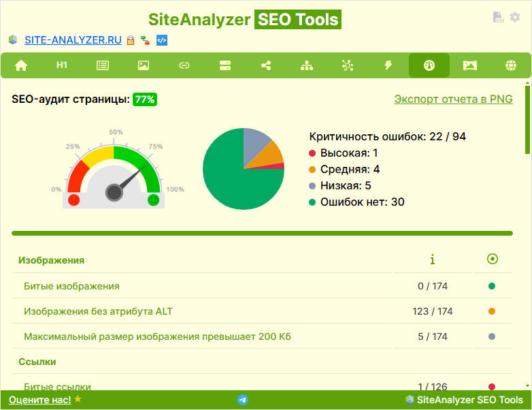The image size is (532, 410).
Task: Click the SiteAnalyzer SEO Tools title logo
Action: pyautogui.click(x=245, y=19)
